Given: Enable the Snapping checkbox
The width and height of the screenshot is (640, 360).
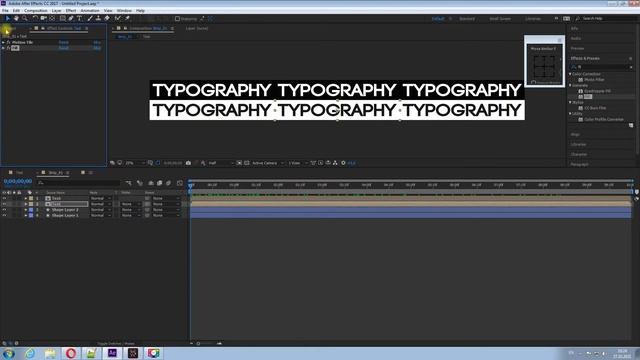Looking at the screenshot, I should point(177,18).
